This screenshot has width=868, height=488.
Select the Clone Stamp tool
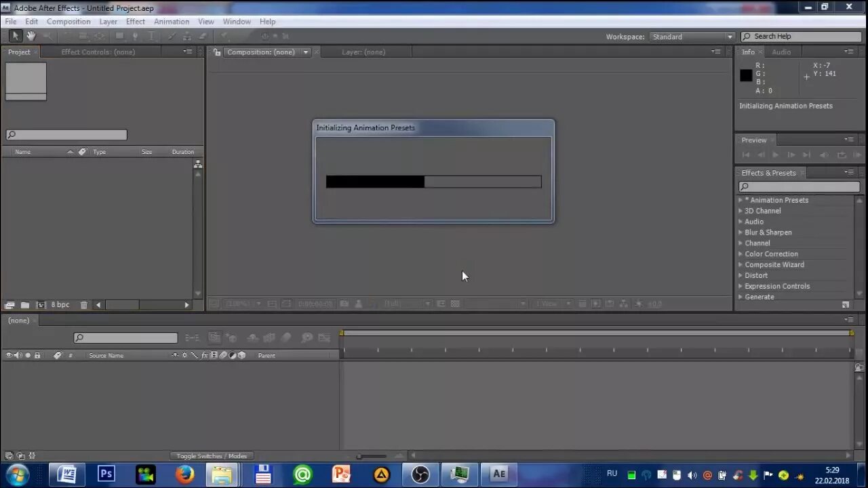tap(187, 36)
